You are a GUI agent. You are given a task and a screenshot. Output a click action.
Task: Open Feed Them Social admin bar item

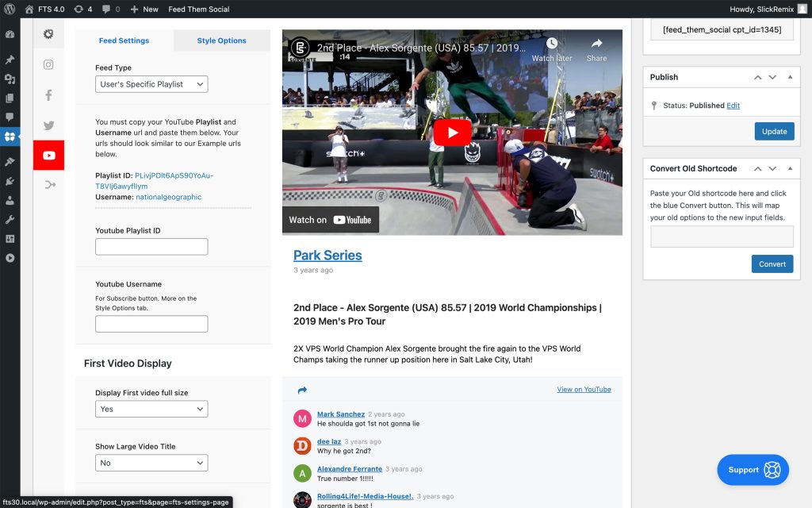tap(199, 9)
